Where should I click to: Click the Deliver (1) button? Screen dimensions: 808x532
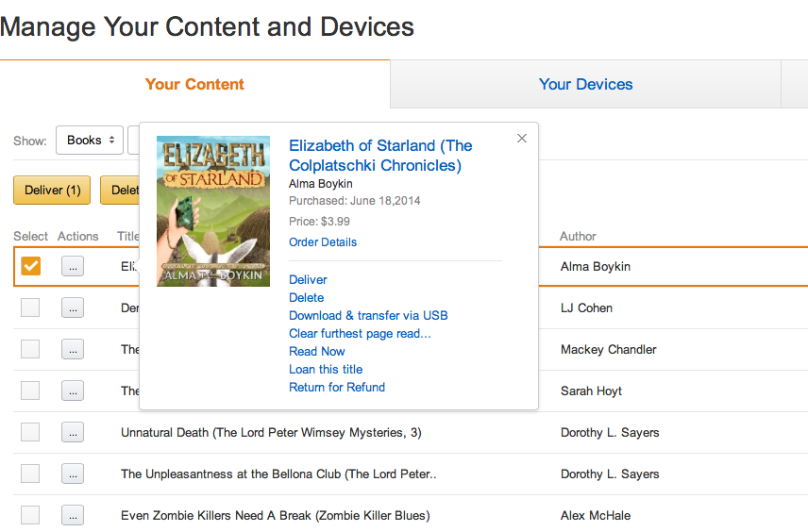coord(53,191)
